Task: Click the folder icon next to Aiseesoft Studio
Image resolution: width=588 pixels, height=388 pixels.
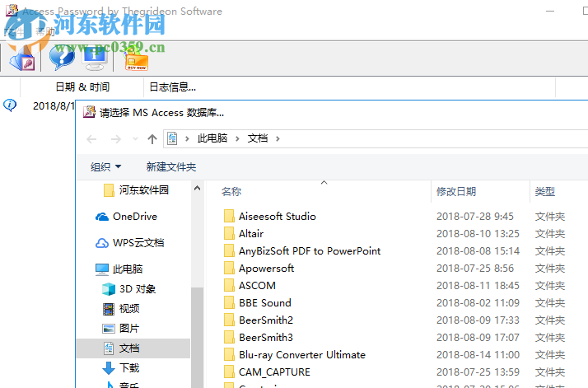Action: click(229, 216)
